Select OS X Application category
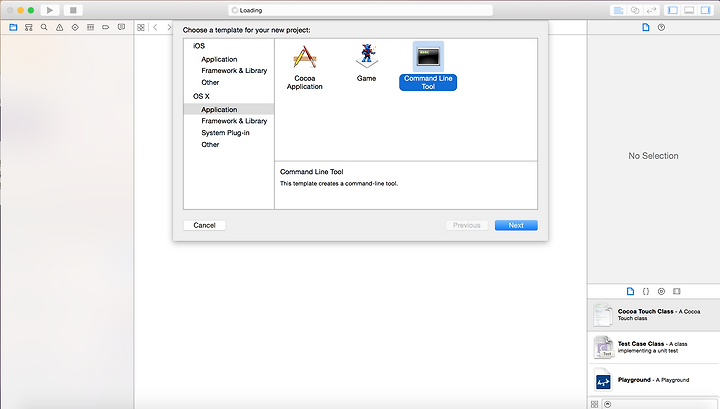 click(x=229, y=109)
